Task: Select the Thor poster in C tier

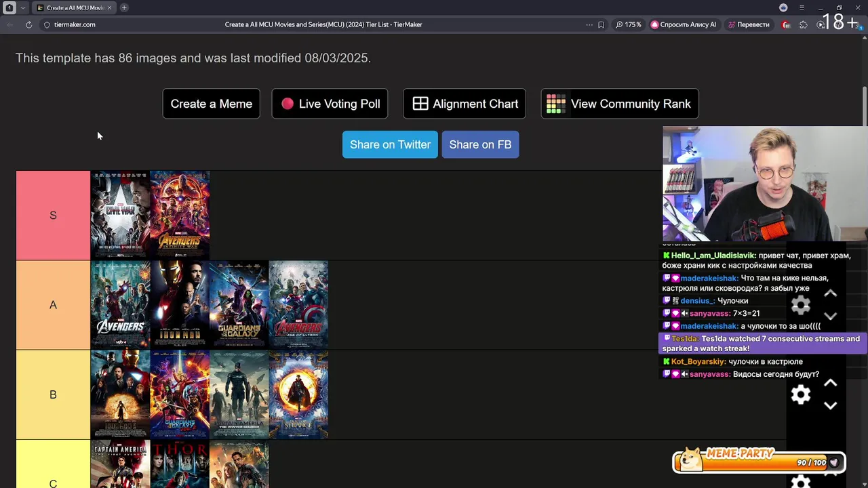Action: tap(180, 464)
